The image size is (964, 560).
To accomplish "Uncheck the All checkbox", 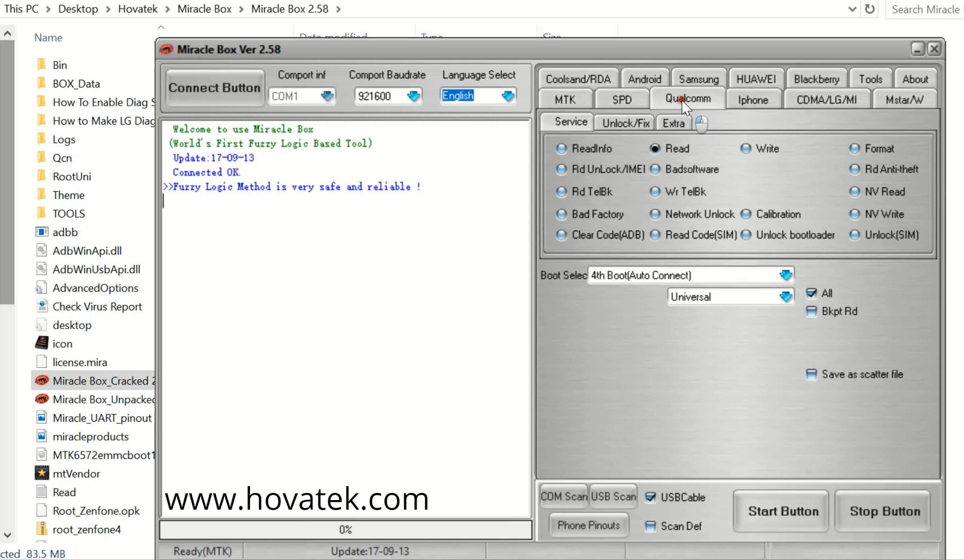I will 811,293.
